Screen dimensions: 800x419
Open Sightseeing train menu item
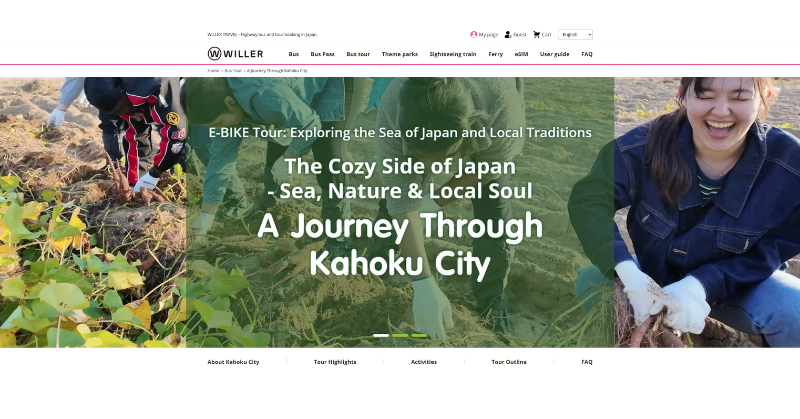453,54
